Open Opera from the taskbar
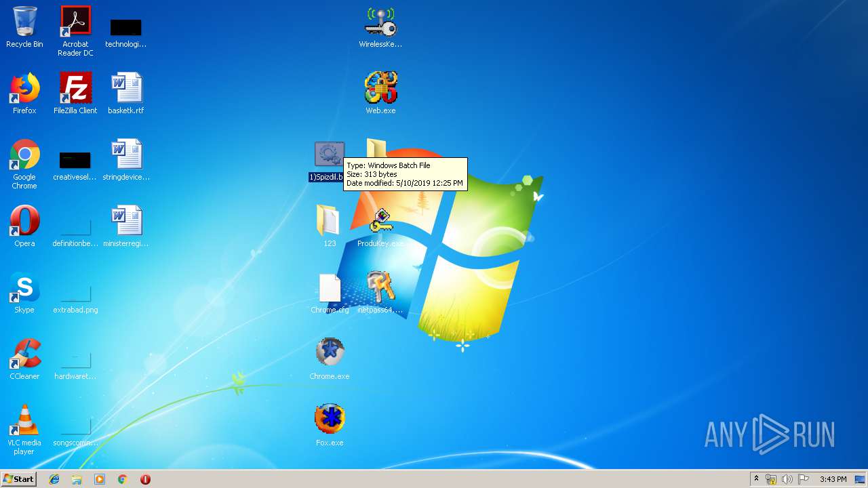This screenshot has width=868, height=488. pos(145,479)
